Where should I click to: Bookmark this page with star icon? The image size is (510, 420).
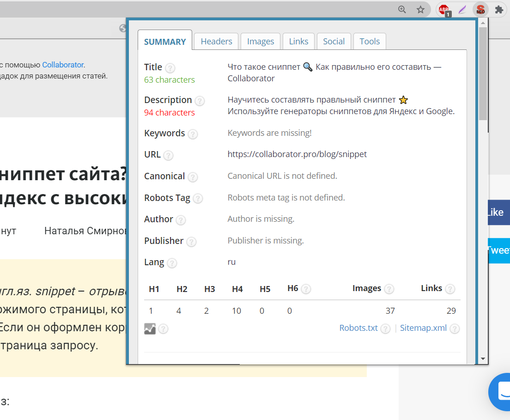point(420,10)
